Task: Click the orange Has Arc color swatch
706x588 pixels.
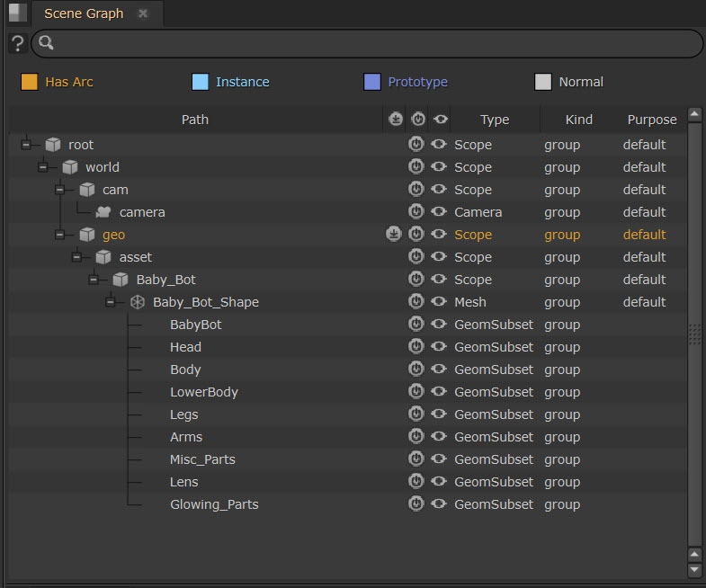Action: (x=30, y=82)
